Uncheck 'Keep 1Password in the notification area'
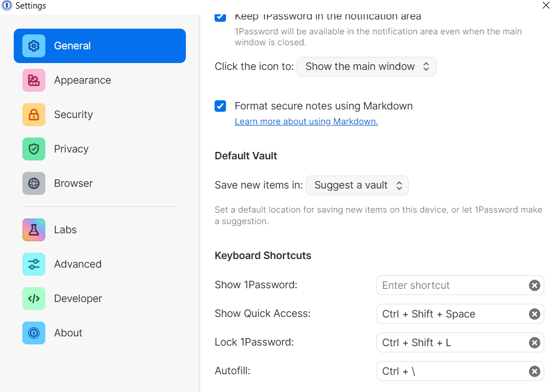 [x=220, y=17]
